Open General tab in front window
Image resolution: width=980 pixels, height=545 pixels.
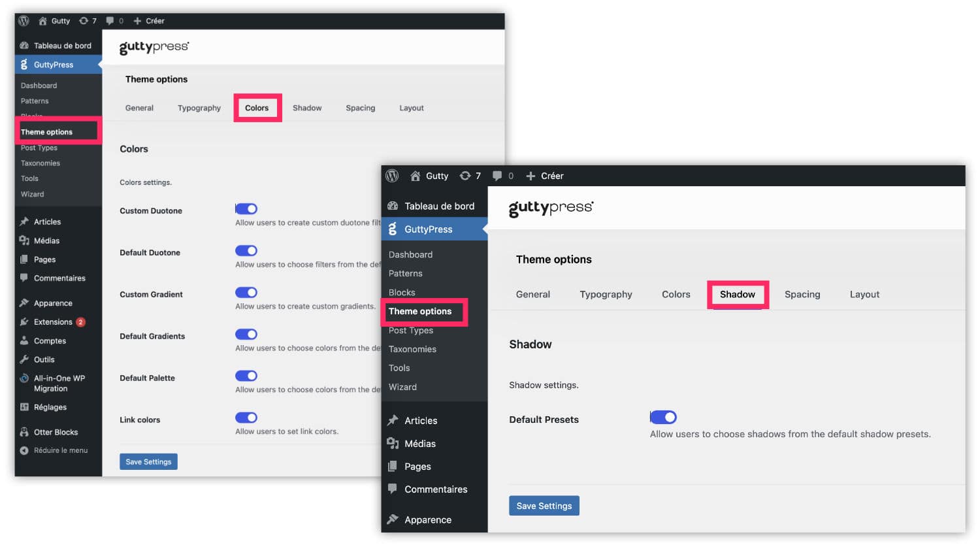533,294
